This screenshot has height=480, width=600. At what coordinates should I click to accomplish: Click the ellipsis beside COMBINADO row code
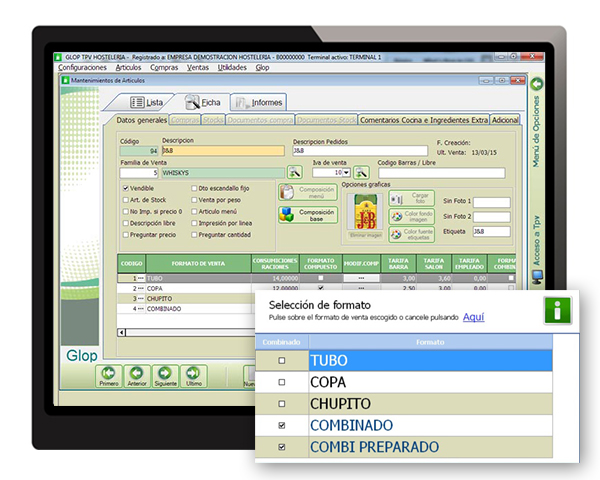tap(141, 309)
